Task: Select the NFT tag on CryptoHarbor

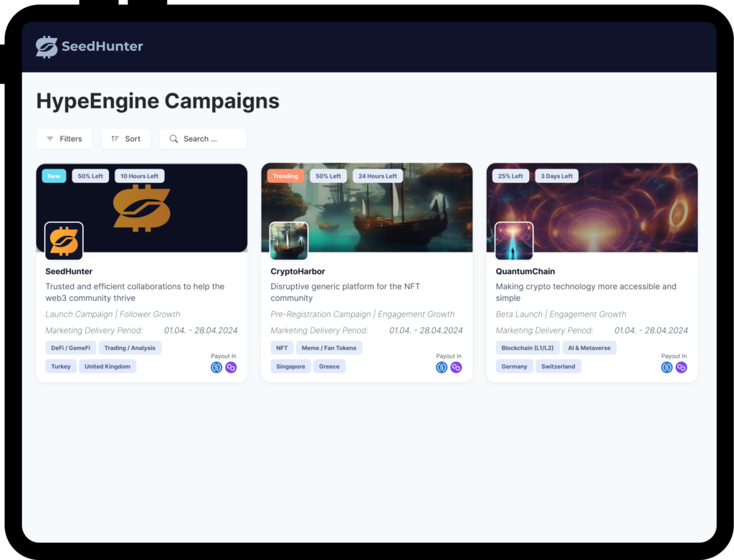Action: click(282, 348)
